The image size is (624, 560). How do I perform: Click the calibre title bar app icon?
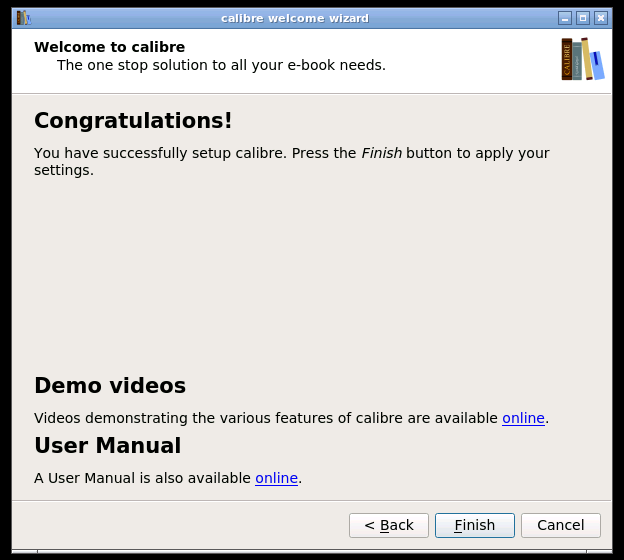click(x=23, y=18)
